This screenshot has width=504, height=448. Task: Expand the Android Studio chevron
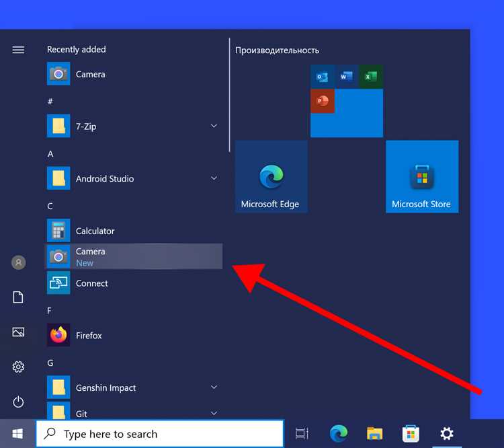pos(214,178)
